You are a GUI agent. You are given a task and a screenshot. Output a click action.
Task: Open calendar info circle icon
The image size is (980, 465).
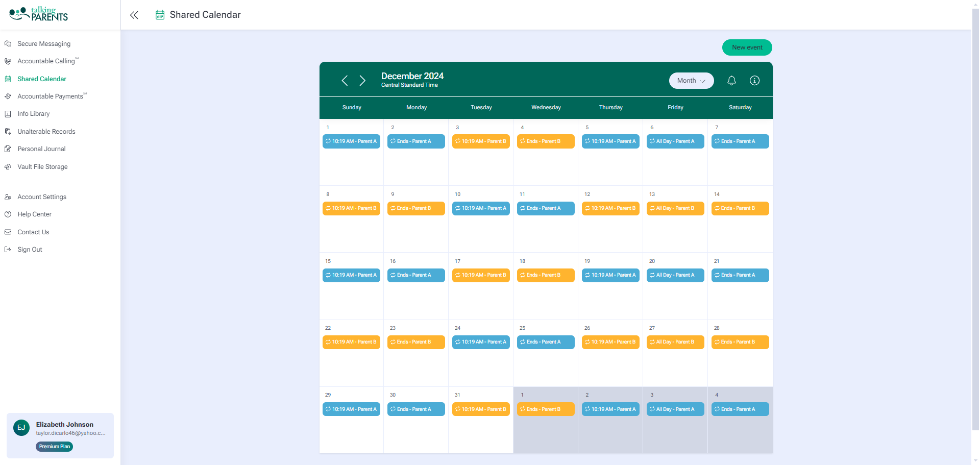coord(754,81)
